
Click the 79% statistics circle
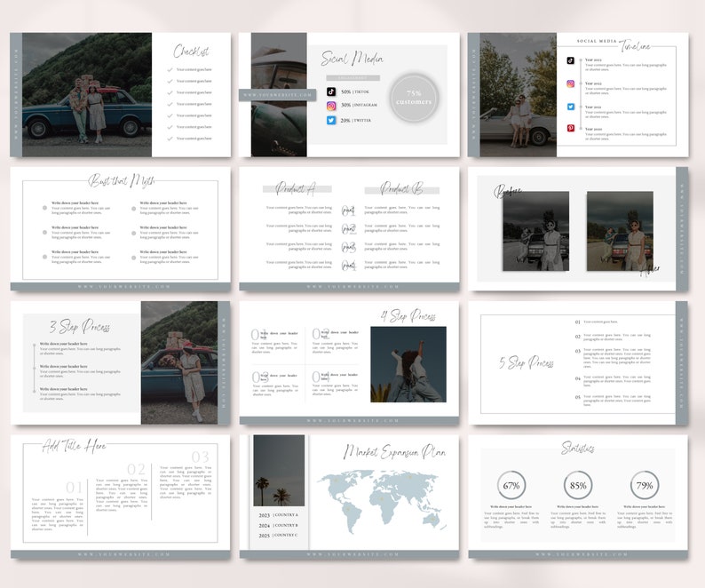645,486
